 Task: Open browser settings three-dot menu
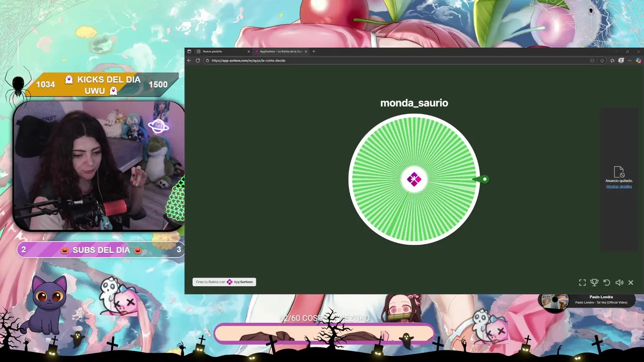pyautogui.click(x=629, y=60)
